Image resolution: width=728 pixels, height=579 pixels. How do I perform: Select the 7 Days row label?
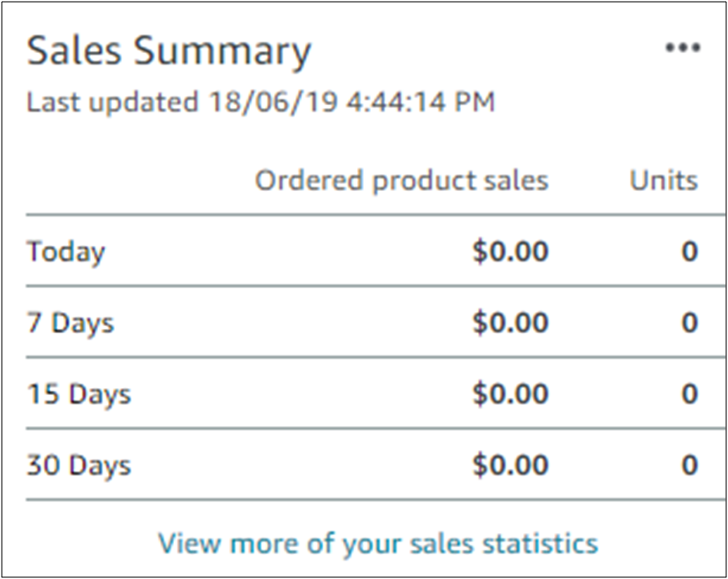pos(71,323)
